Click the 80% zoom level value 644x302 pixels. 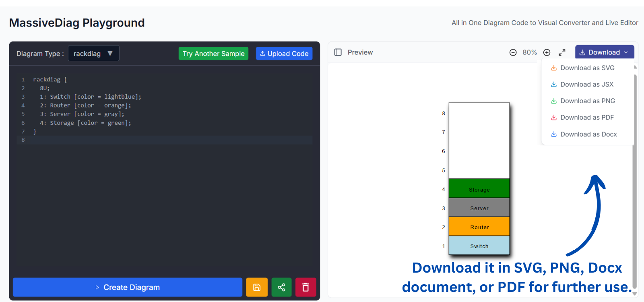pyautogui.click(x=530, y=52)
